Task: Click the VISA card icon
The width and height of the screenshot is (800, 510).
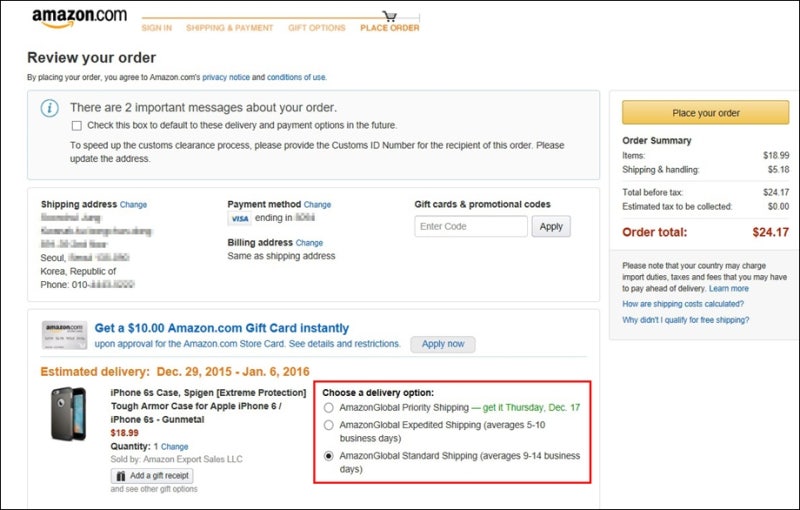Action: (x=239, y=219)
